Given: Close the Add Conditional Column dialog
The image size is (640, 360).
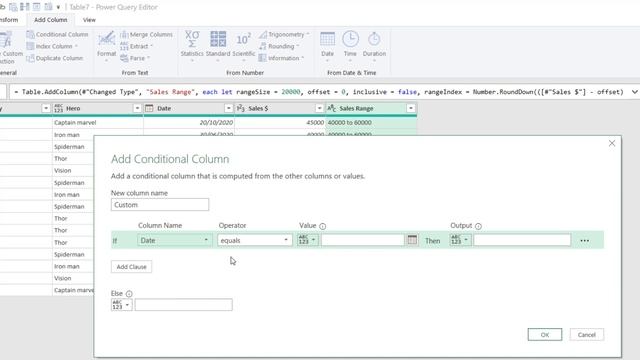Looking at the screenshot, I should [x=611, y=143].
